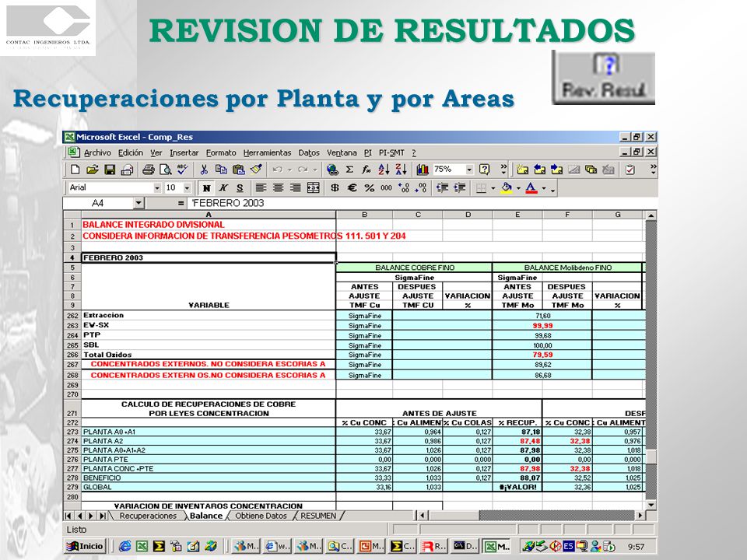Open the Datos menu

coord(309,153)
